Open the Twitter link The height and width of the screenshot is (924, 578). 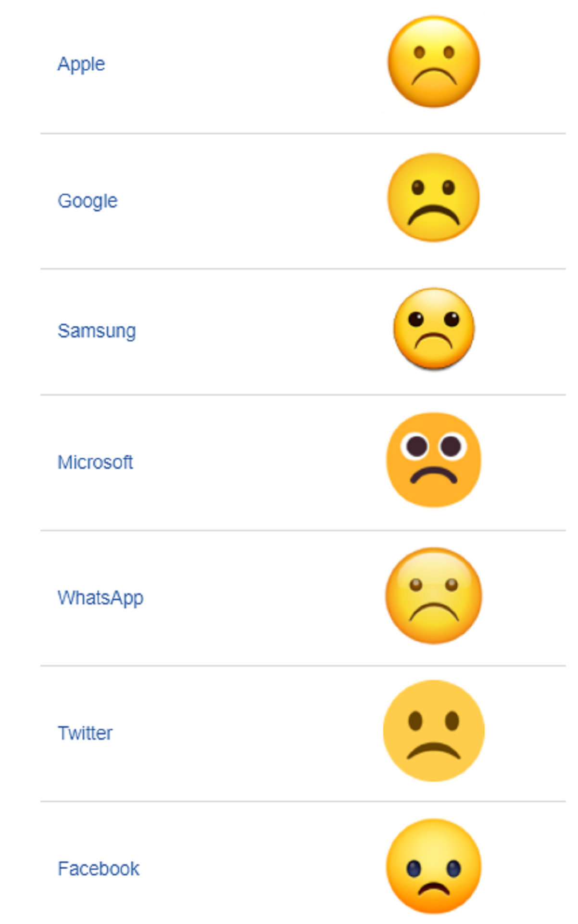coord(85,733)
